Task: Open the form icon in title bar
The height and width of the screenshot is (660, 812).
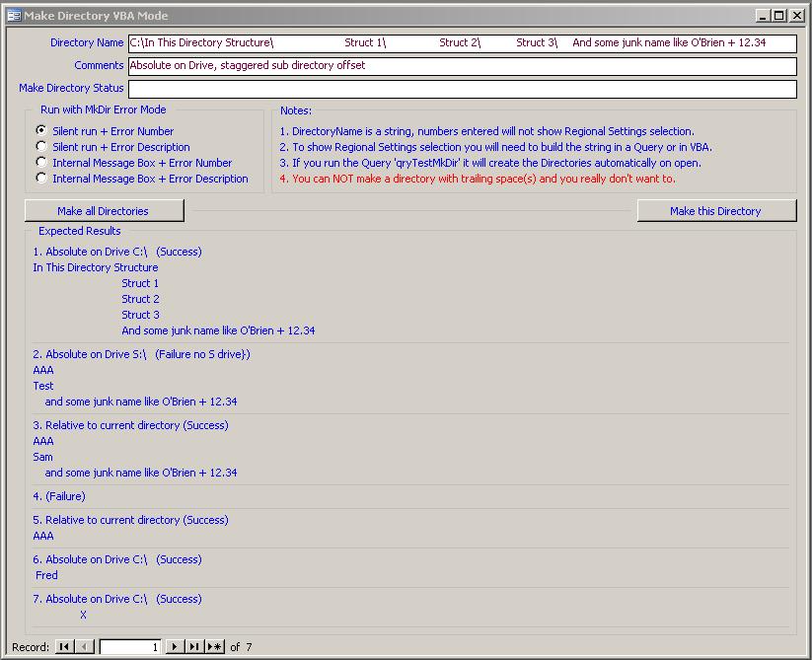Action: point(14,16)
